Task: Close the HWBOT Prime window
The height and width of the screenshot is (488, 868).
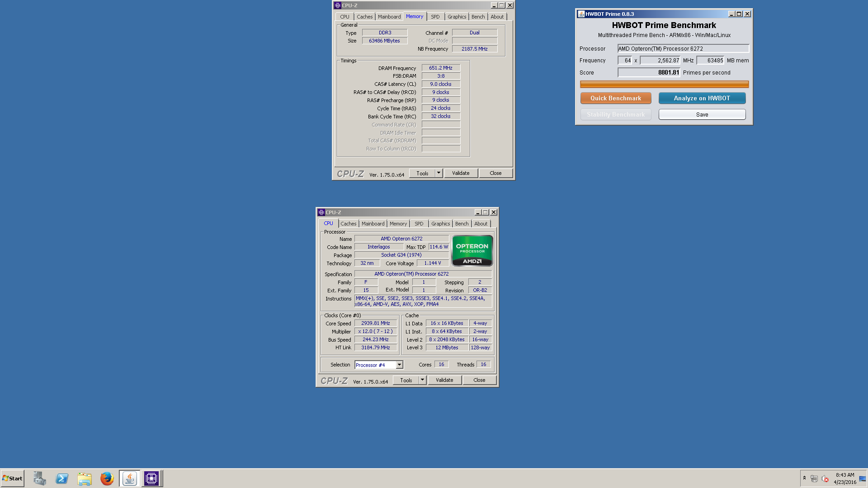Action: (747, 14)
